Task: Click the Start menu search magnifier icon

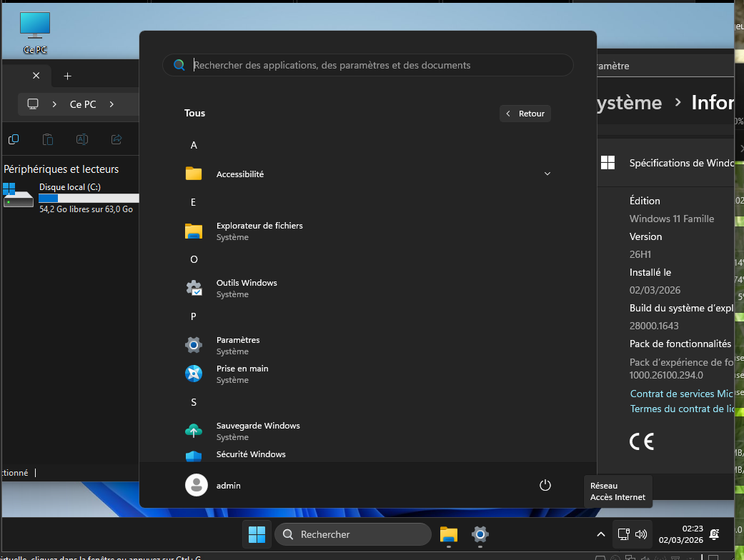Action: coord(179,65)
